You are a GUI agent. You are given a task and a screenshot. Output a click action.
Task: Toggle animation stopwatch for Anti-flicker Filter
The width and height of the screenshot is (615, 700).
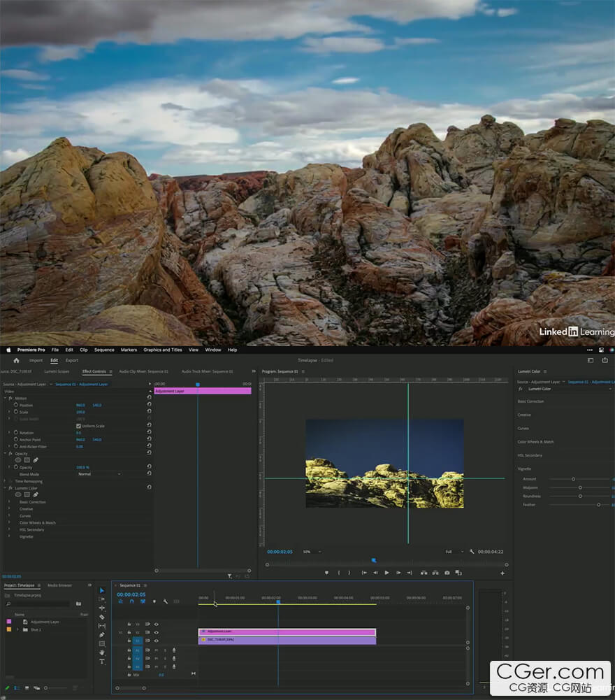(x=15, y=446)
